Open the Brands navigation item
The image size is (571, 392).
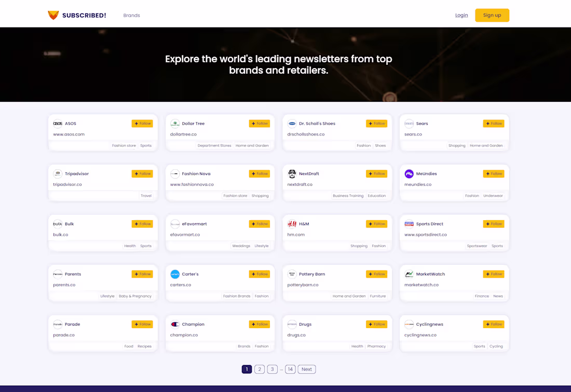(131, 15)
